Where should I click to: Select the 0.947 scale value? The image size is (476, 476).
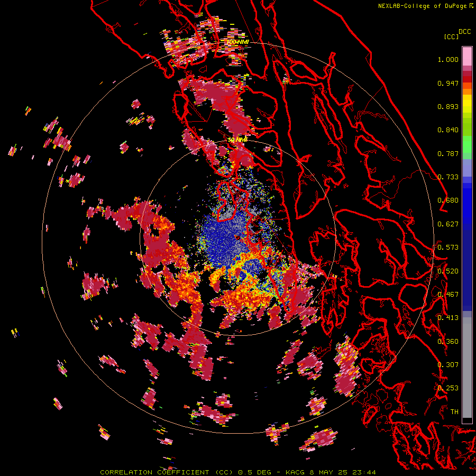pos(448,83)
